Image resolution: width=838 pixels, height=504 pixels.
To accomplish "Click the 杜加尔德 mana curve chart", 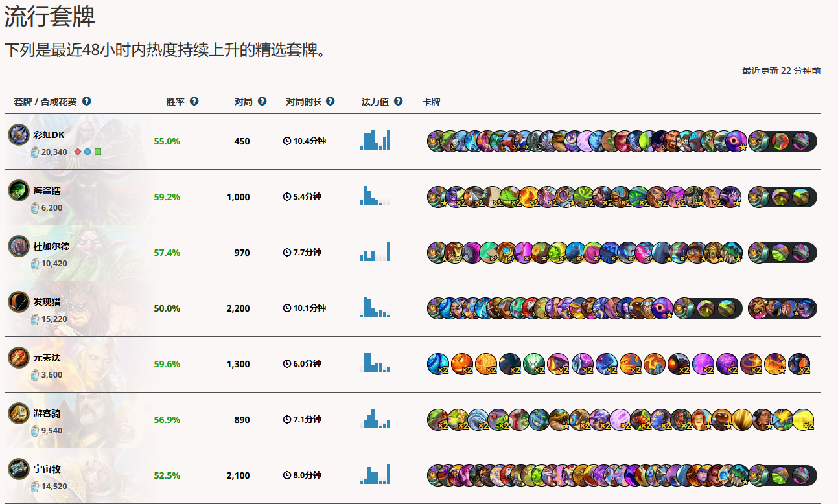I will pyautogui.click(x=375, y=251).
